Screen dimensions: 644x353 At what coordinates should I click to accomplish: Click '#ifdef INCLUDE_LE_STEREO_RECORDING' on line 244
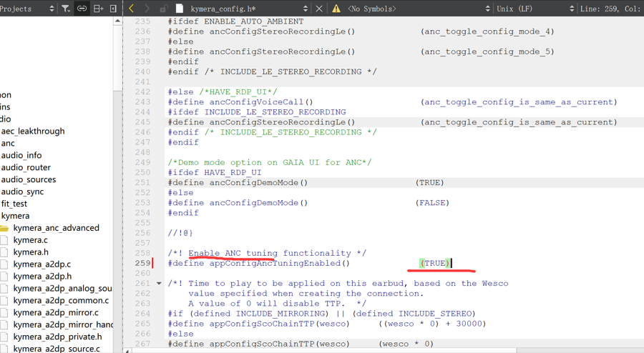coord(257,112)
